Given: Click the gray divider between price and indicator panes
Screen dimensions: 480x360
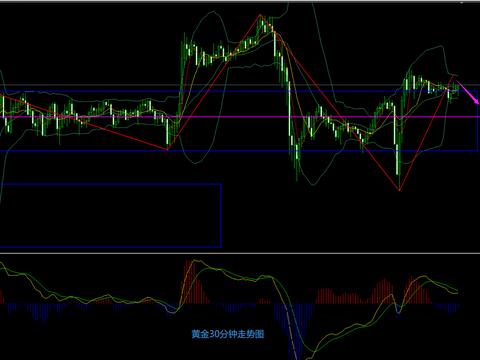Looking at the screenshot, I should point(240,253).
